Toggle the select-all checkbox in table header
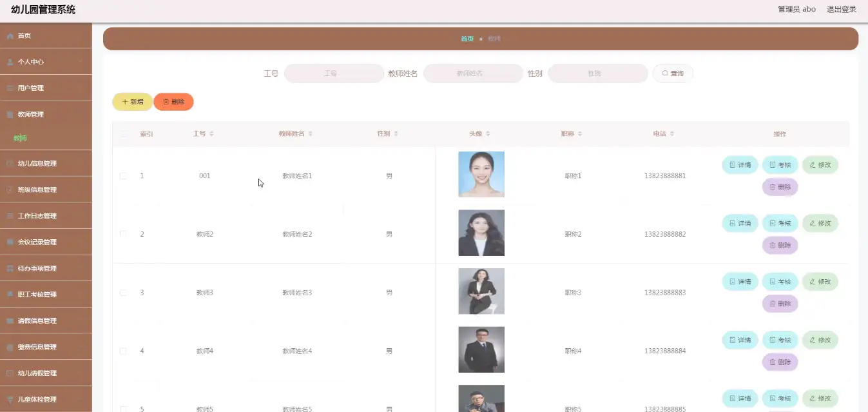The image size is (868, 412). point(123,133)
